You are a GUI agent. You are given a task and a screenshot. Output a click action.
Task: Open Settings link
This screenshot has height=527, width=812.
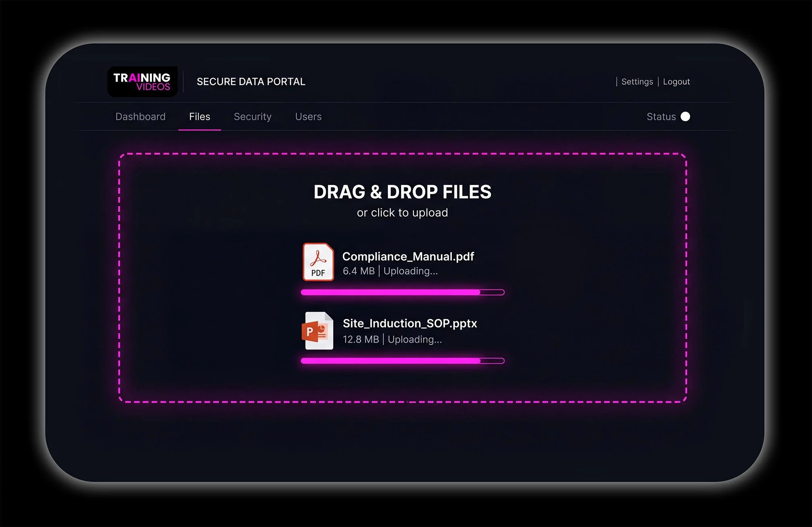pos(637,82)
